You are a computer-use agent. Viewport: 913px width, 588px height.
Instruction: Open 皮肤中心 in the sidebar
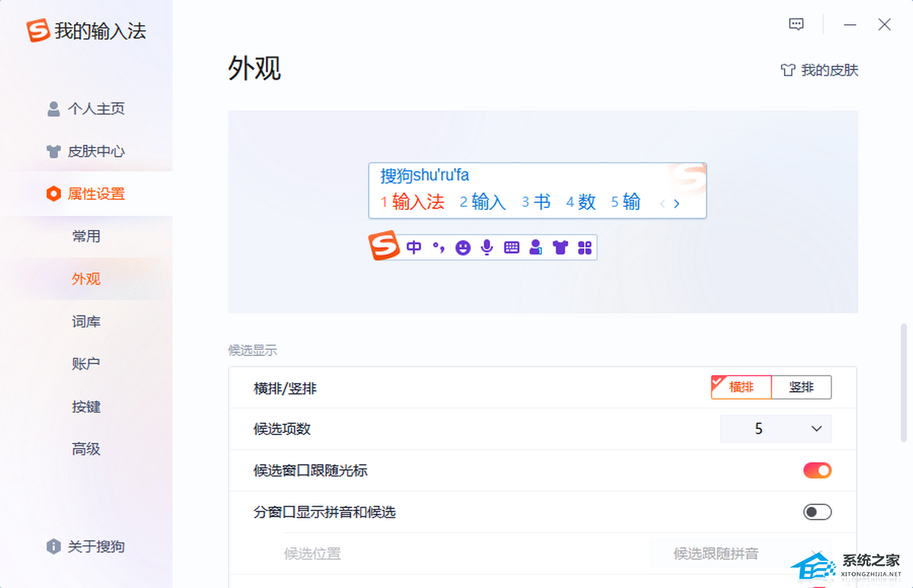coord(86,151)
